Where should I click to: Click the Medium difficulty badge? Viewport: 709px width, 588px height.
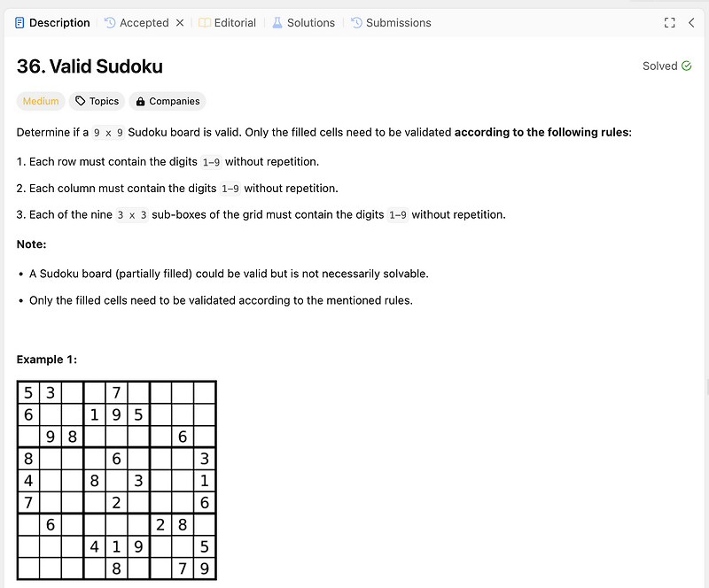[x=41, y=101]
